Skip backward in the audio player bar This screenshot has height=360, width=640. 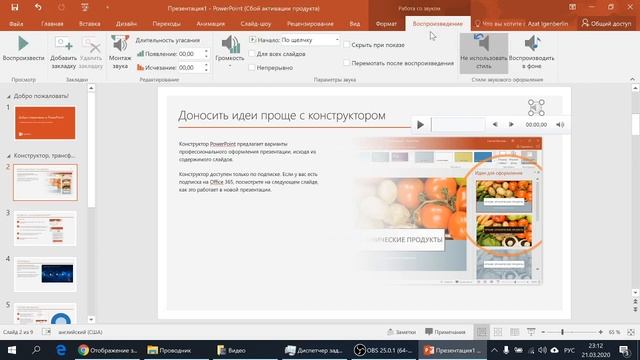click(495, 124)
